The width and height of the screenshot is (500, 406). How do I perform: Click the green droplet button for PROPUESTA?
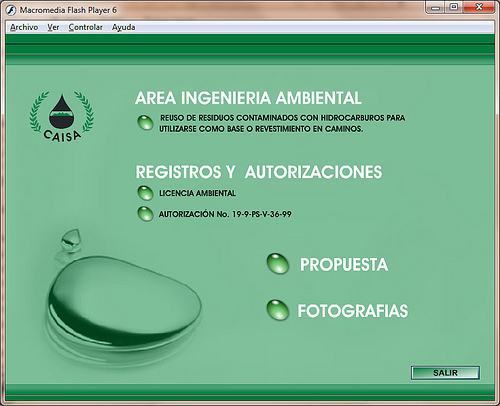[x=278, y=264]
